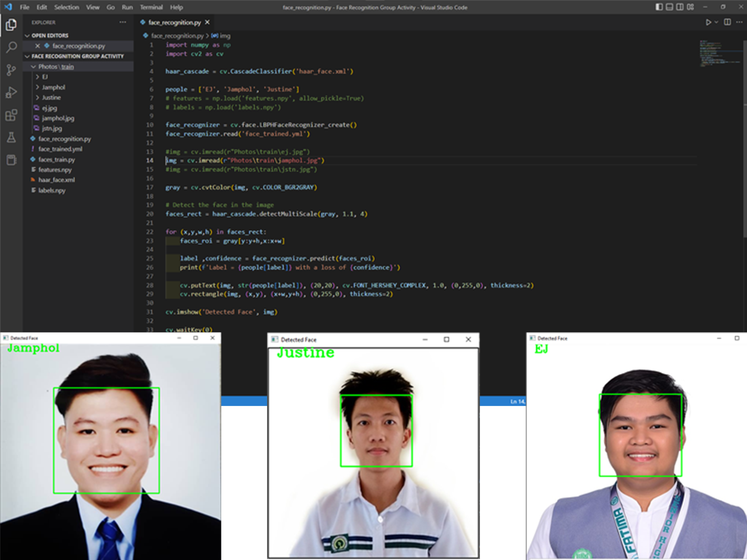Open the Terminal menu

(x=151, y=7)
